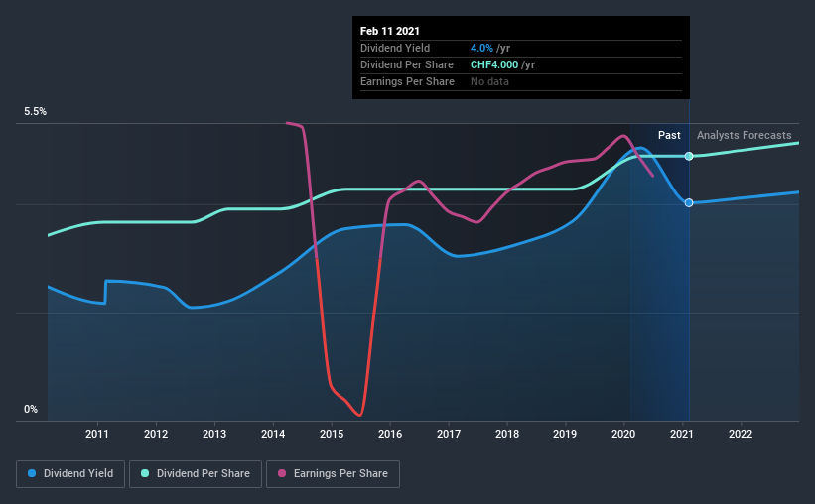Click the CHF4.000 value in tooltip
The width and height of the screenshot is (815, 504).
click(494, 64)
